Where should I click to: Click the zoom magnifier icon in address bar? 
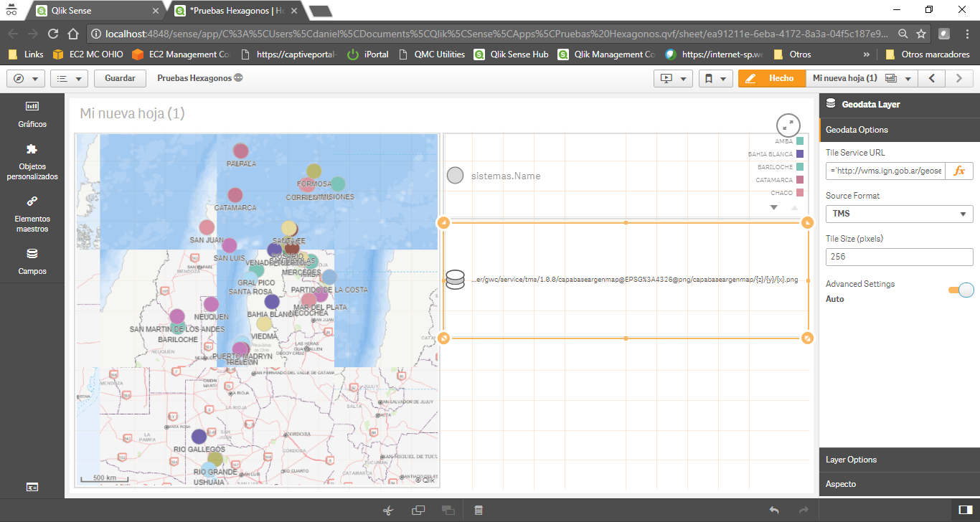[x=903, y=34]
